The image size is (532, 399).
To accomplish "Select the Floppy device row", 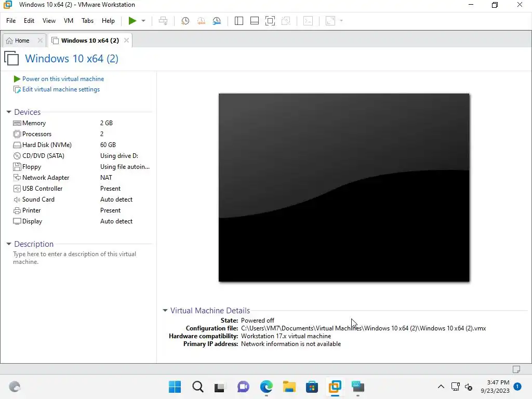I will click(82, 167).
